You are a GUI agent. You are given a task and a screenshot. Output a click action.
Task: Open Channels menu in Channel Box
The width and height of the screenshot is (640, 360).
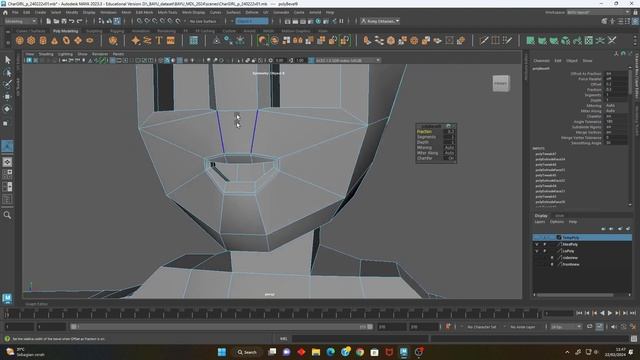541,60
